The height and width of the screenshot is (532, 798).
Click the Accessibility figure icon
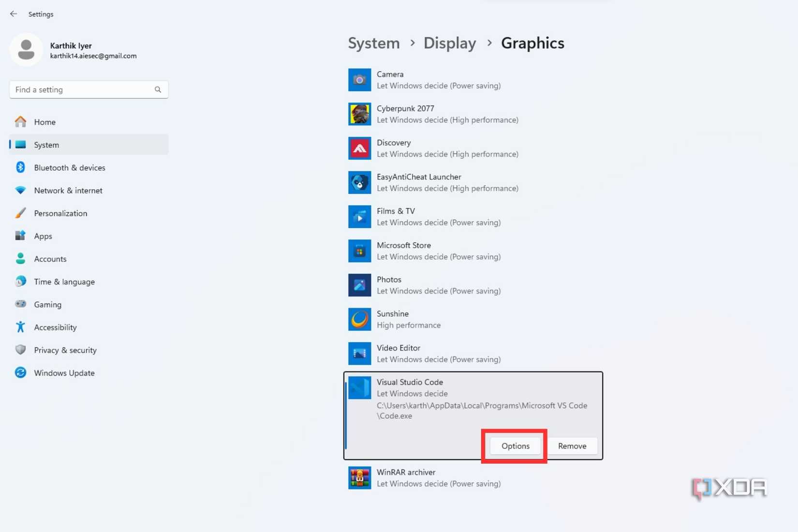(x=20, y=327)
